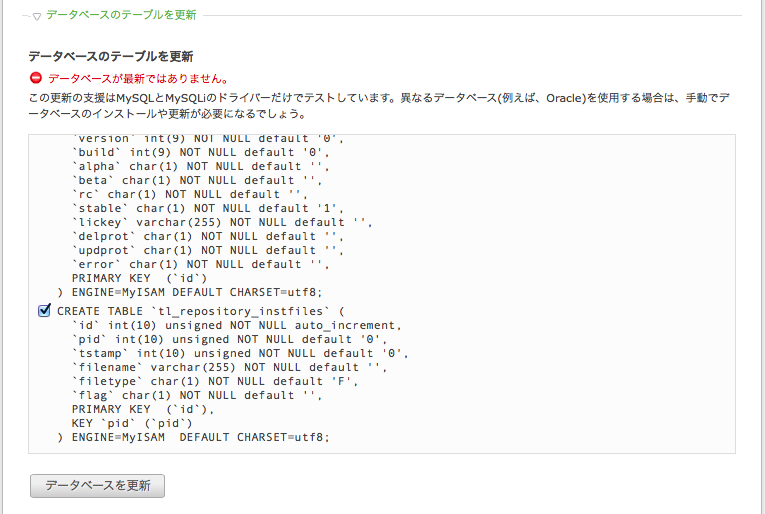Image resolution: width=765 pixels, height=514 pixels.
Task: Click the `id` int(10) auto_increment line
Action: [237, 325]
